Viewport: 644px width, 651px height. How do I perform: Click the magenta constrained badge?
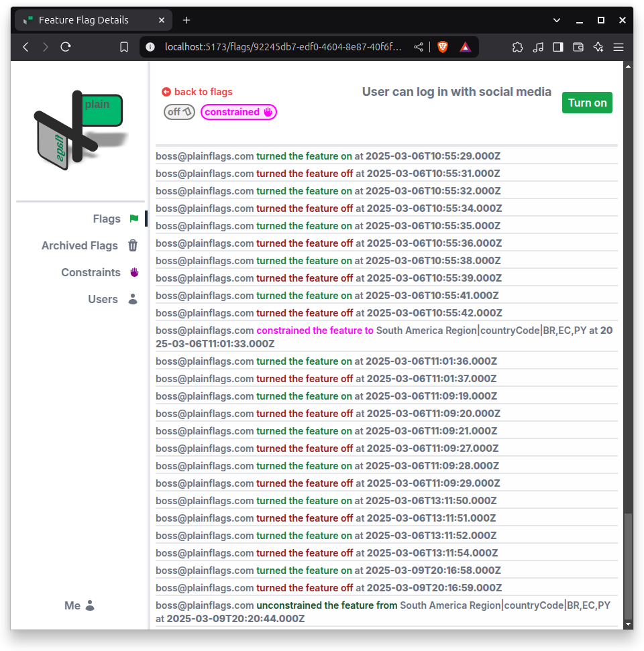[x=238, y=112]
